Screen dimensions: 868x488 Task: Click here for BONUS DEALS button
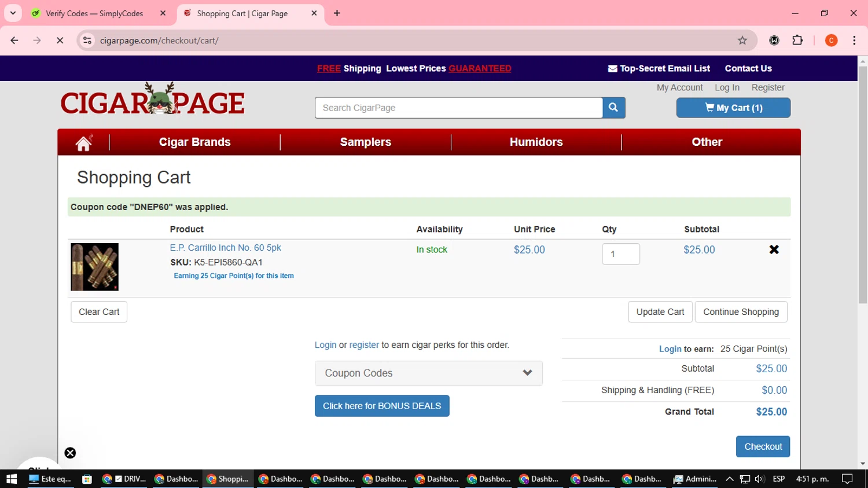coord(382,406)
